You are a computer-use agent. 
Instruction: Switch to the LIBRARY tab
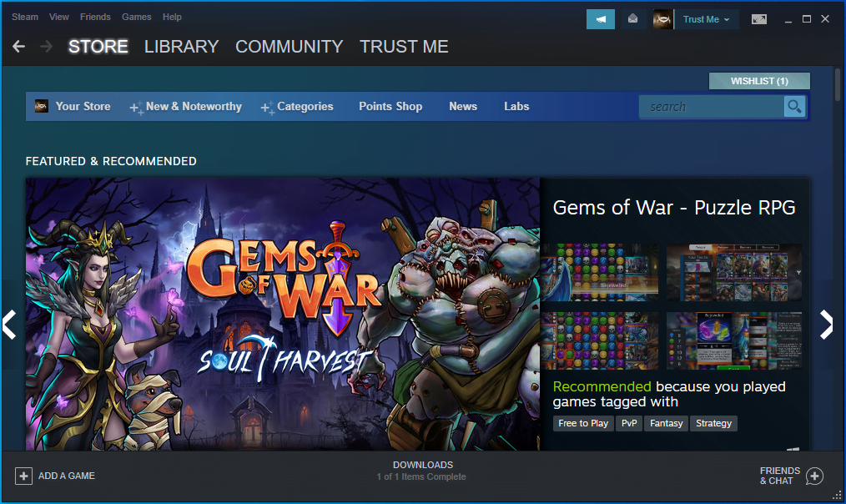[181, 47]
